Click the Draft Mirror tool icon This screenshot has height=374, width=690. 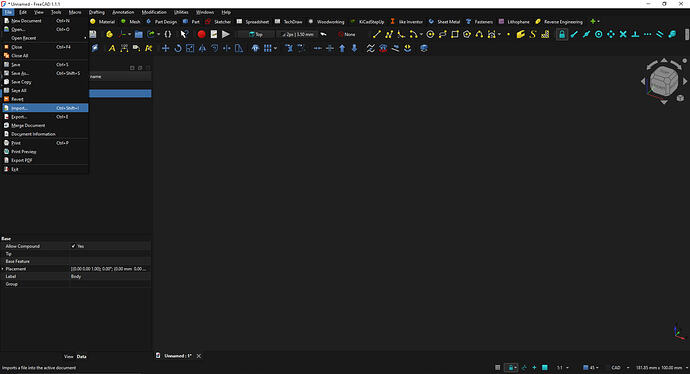click(x=202, y=48)
